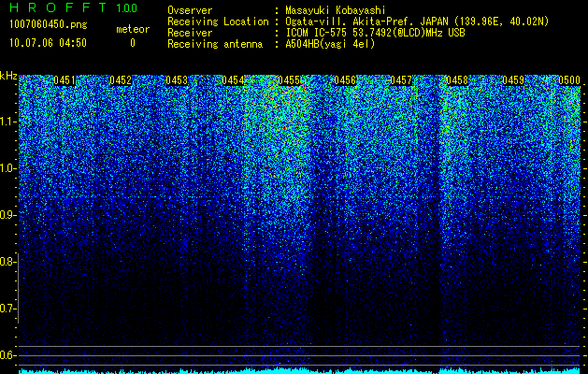Click the 0458 time marker
588x374 pixels.
pos(457,80)
